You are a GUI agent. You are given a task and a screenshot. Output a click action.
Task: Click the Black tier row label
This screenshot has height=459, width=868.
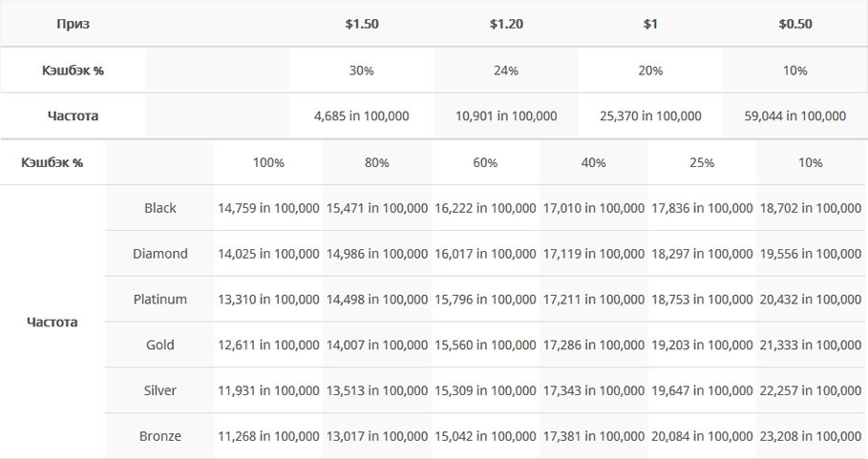160,208
